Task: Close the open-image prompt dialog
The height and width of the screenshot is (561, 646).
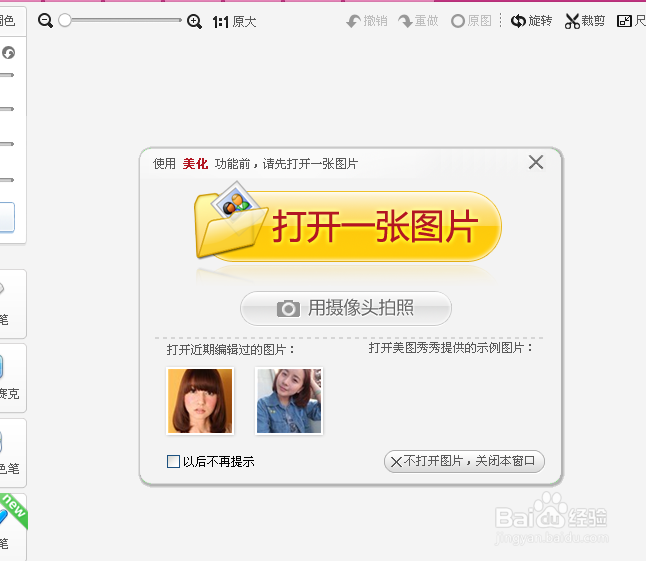Action: coord(536,162)
